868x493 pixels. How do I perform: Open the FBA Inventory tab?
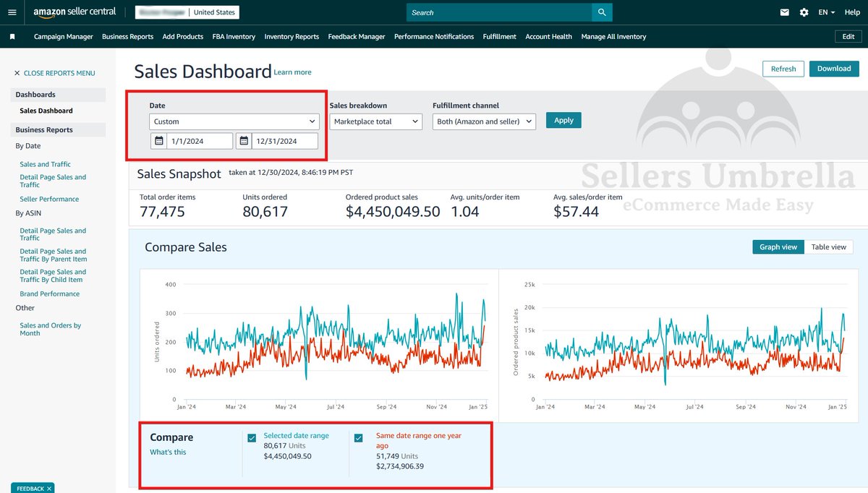coord(233,36)
